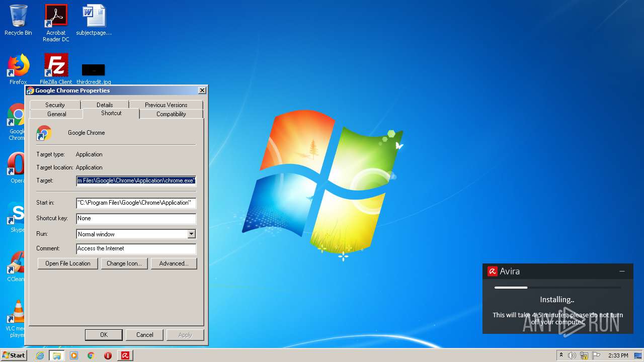Open Windows Media Player taskbar icon
Screen dimensions: 644x362
(74, 355)
